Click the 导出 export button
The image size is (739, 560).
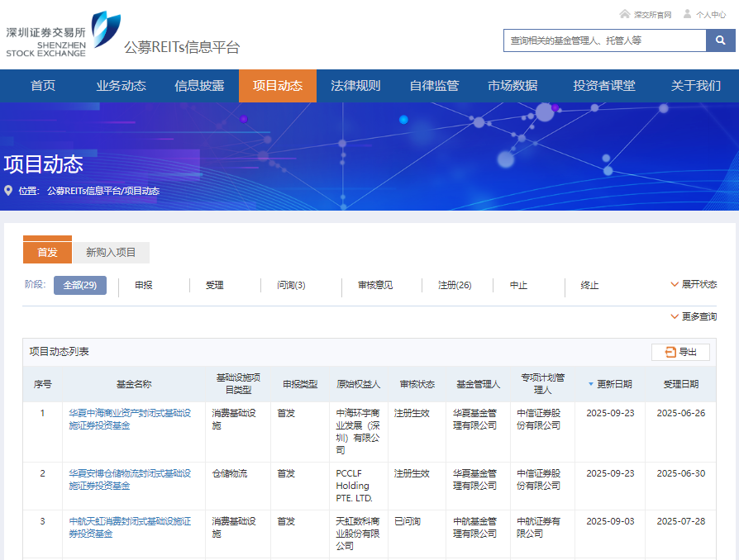680,352
